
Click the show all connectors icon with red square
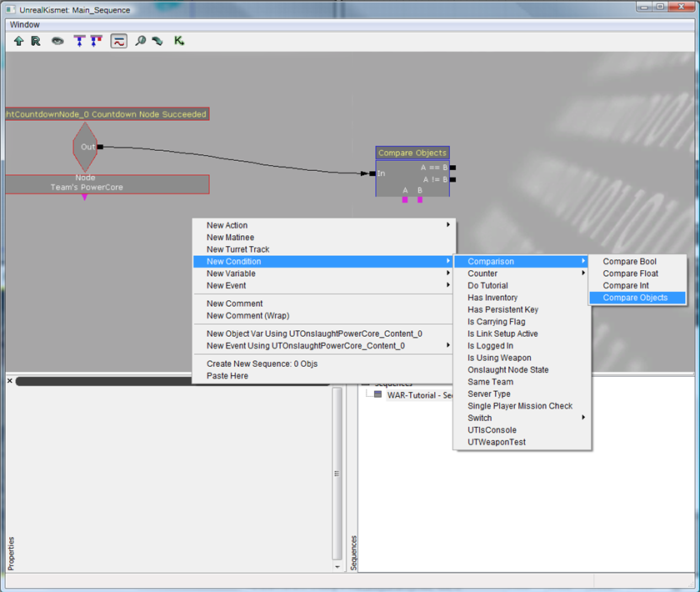(96, 41)
